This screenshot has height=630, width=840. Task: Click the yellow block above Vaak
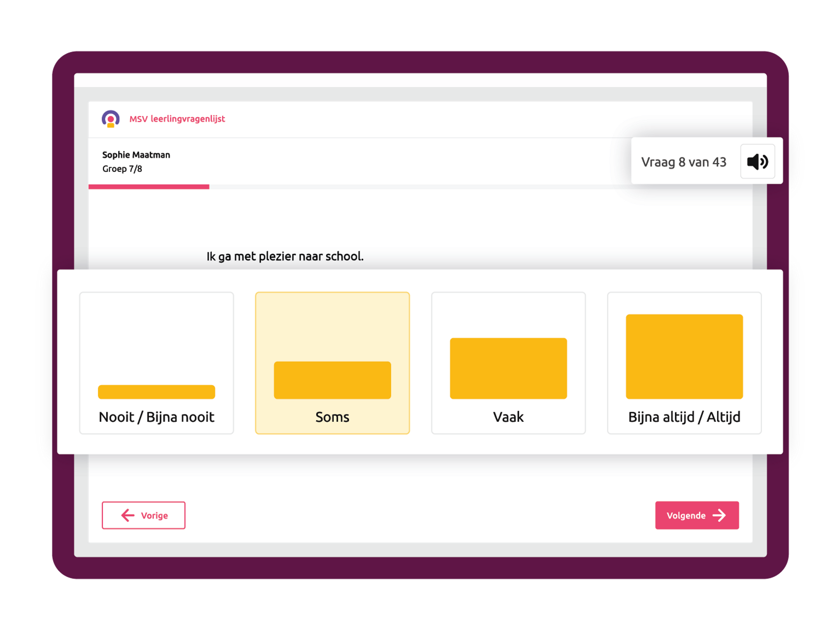[508, 368]
